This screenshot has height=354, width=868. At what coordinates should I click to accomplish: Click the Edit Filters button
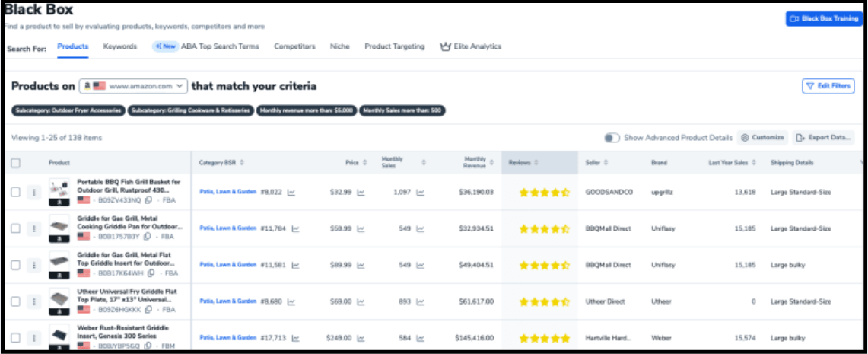click(827, 86)
